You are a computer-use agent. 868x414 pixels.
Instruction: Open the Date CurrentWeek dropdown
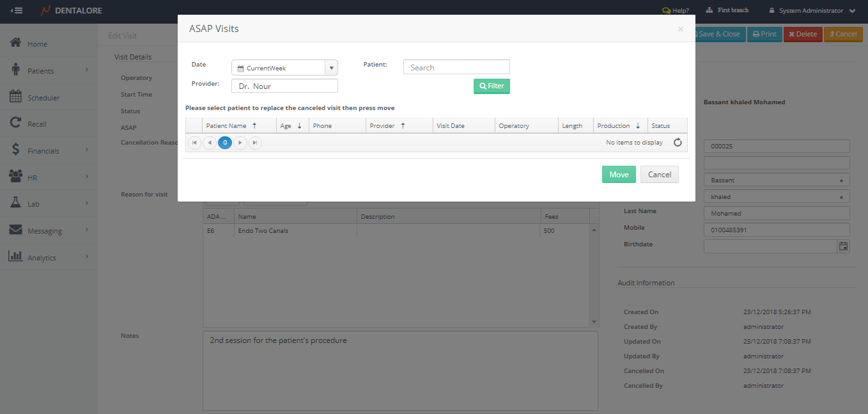tap(331, 68)
